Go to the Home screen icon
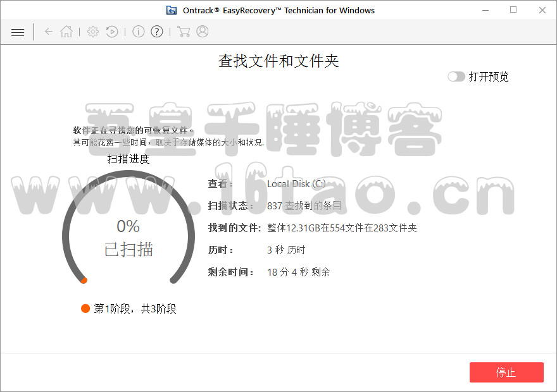This screenshot has width=557, height=392. pos(66,32)
